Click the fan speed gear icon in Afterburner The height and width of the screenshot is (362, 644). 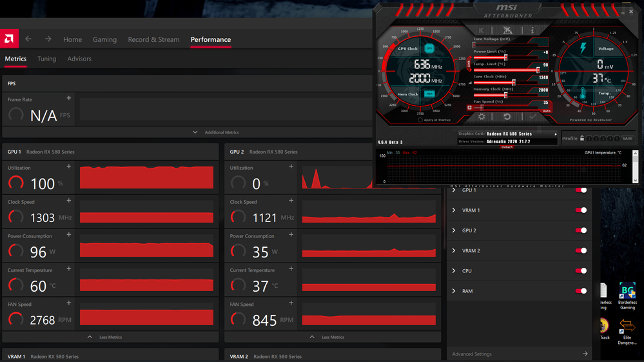pos(469,108)
